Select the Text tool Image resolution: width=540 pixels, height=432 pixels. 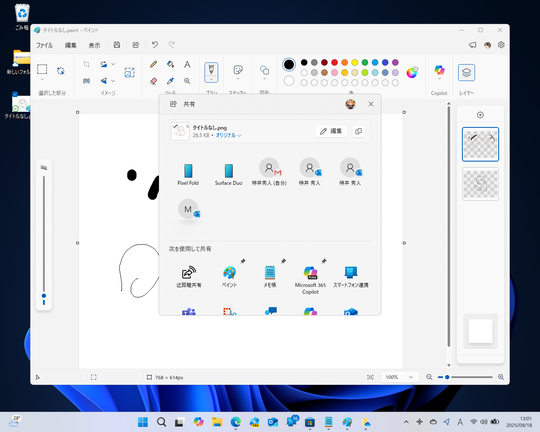[x=187, y=64]
